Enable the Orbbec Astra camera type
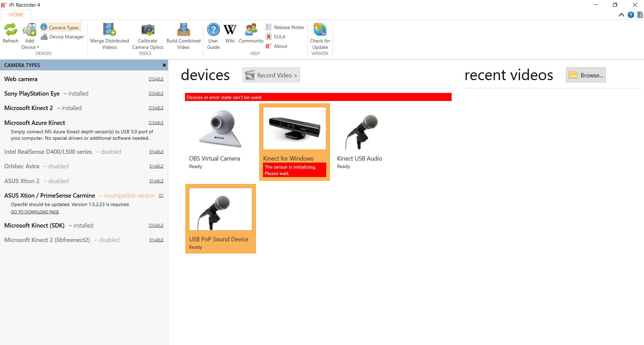The image size is (644, 345). click(156, 166)
